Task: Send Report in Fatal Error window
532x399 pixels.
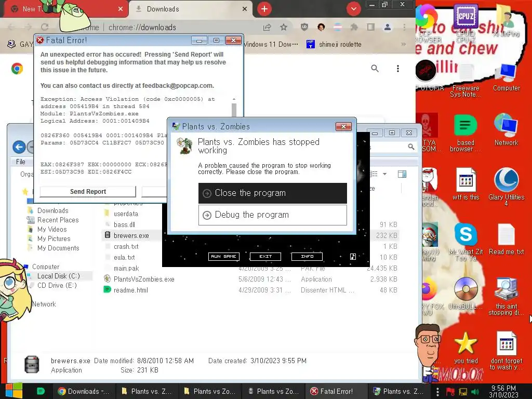Action: click(x=88, y=192)
